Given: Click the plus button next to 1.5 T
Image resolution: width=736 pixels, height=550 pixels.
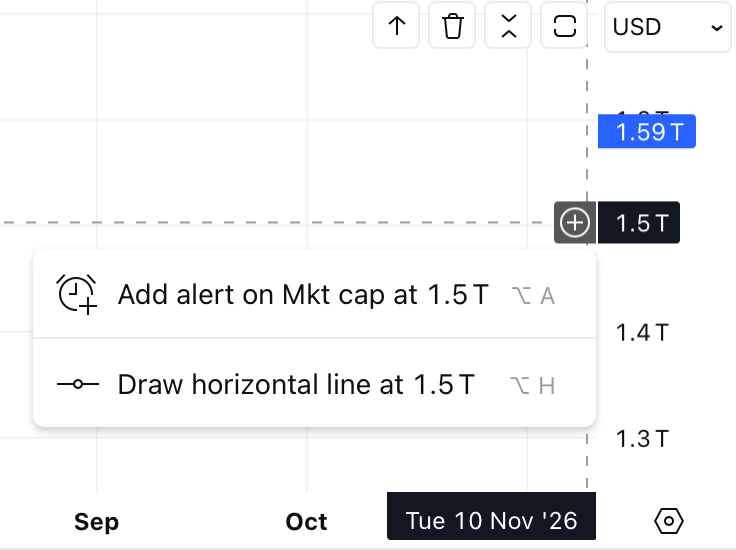Looking at the screenshot, I should [x=575, y=222].
